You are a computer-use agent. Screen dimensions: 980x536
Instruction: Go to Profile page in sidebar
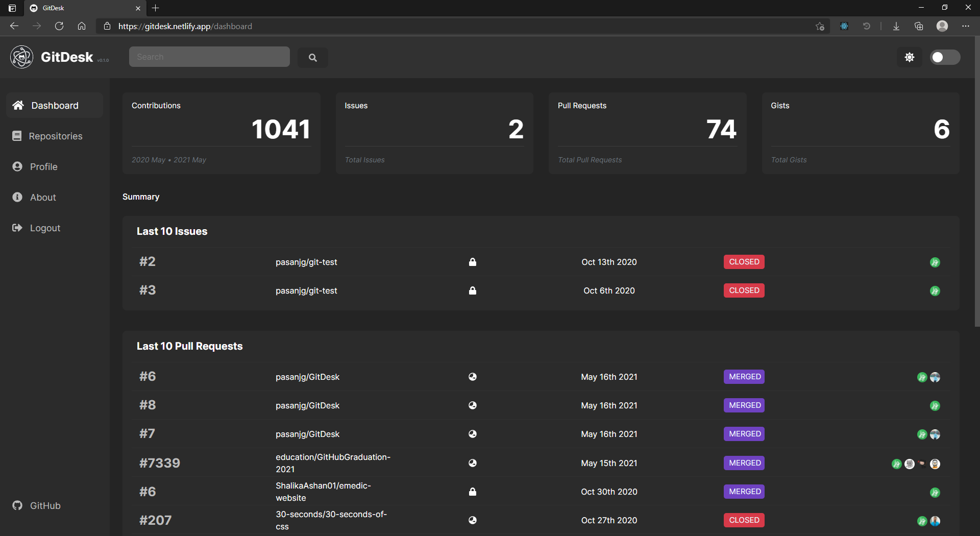pos(55,166)
